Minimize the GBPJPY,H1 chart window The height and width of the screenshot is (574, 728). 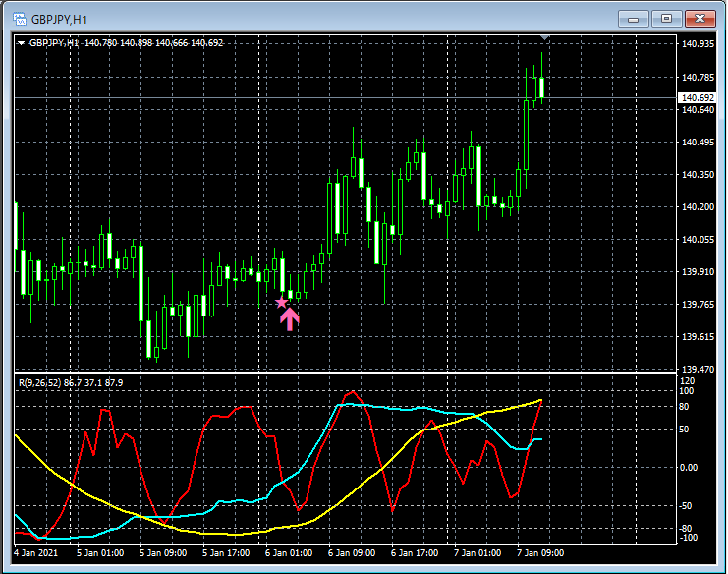pyautogui.click(x=639, y=18)
